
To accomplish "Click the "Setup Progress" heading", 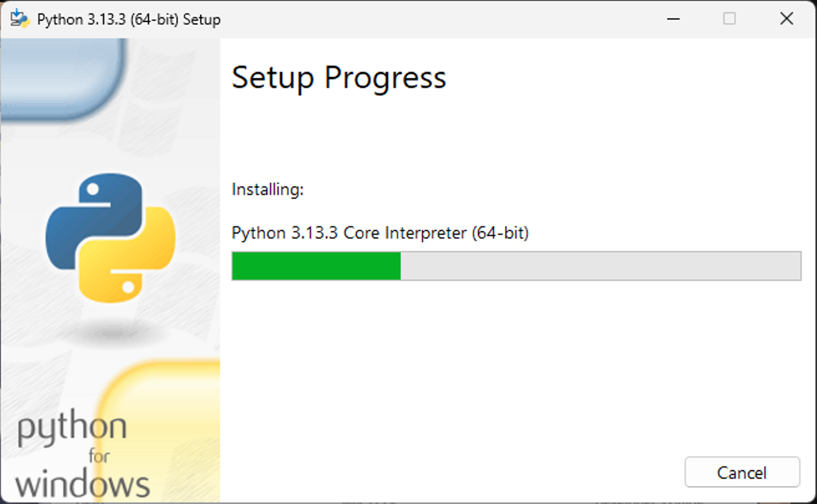I will (x=339, y=78).
